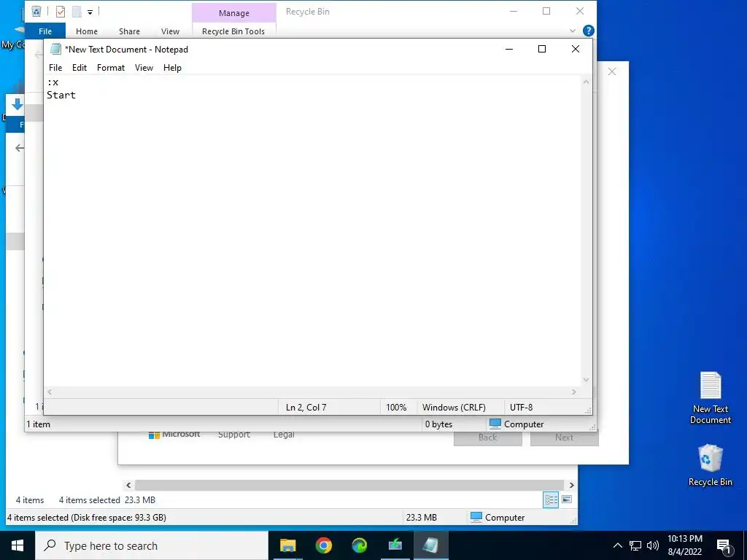The width and height of the screenshot is (747, 560).
Task: Click Properties checkmark in quick access toolbar
Action: click(x=61, y=12)
